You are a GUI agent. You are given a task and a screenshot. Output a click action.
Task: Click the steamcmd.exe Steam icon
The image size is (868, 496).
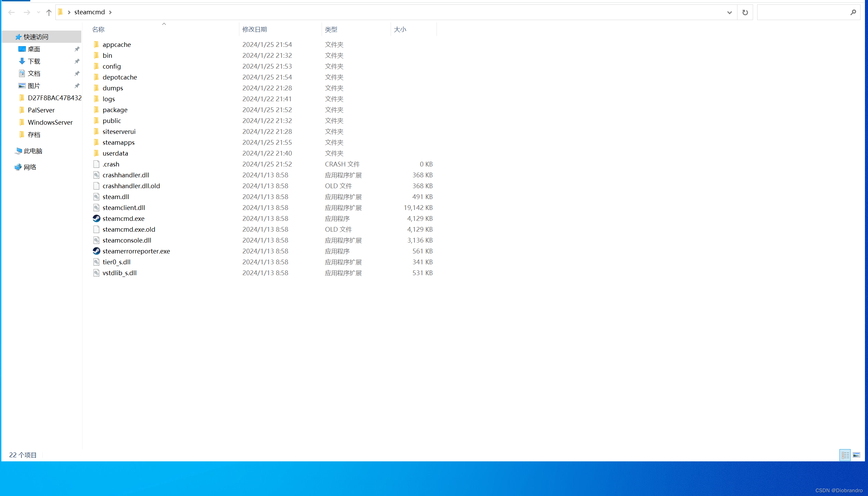pyautogui.click(x=97, y=218)
